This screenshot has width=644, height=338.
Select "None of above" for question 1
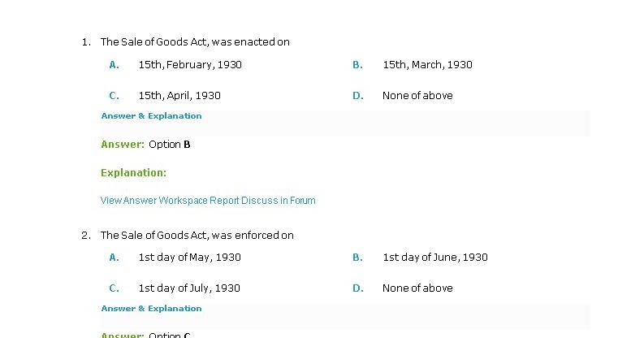coord(417,96)
